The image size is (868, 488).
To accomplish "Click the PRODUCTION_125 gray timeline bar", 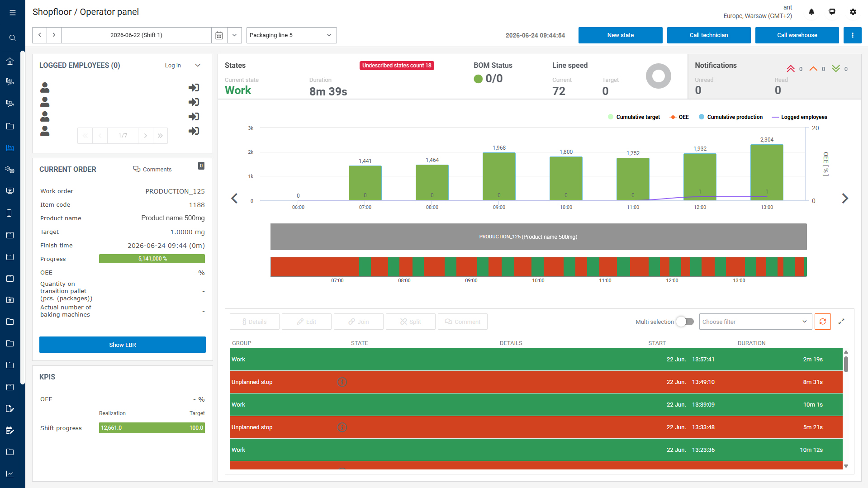I will 538,237.
